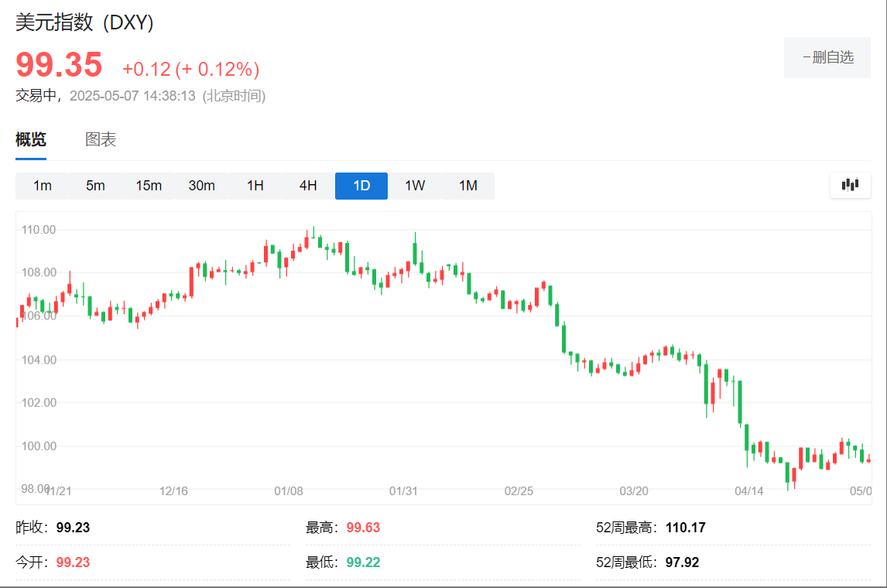Viewport: 887px width, 588px height.
Task: Select the 1m interval button
Action: (43, 186)
